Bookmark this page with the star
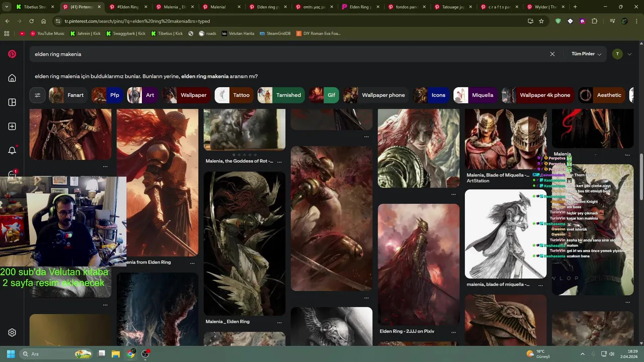Viewport: 644px width, 362px height. [541, 21]
